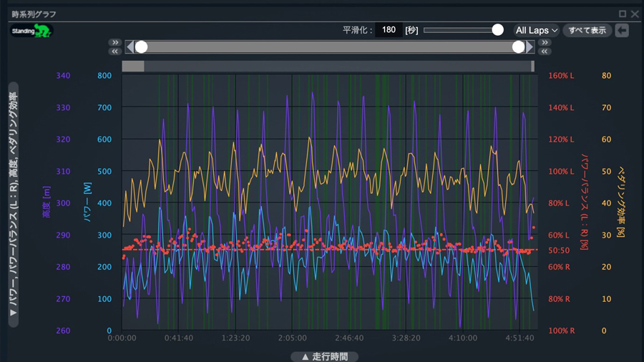Click the 平滑化 seconds input field
This screenshot has height=362, width=644.
coord(389,30)
